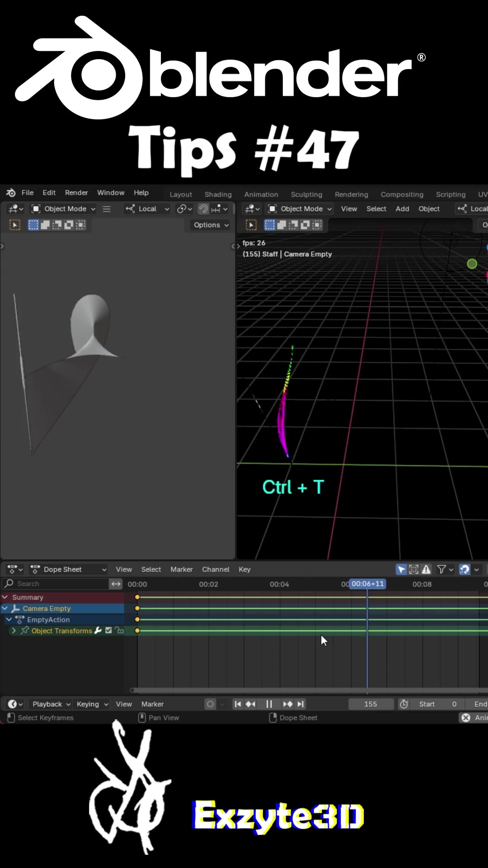Select the tweak tool icon in left viewport

pyautogui.click(x=15, y=225)
